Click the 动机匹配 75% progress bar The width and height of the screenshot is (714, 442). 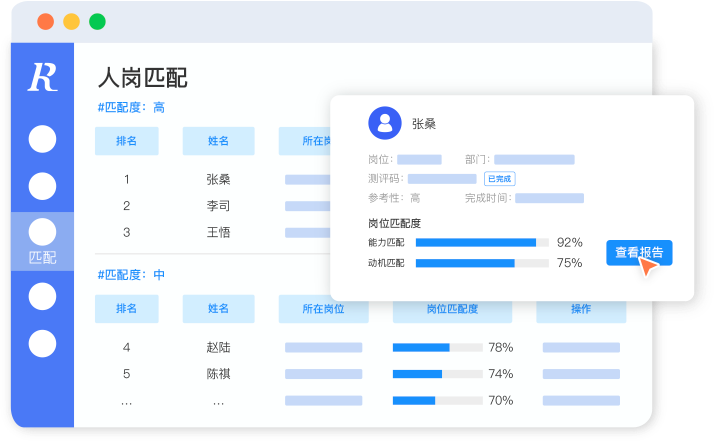[482, 263]
